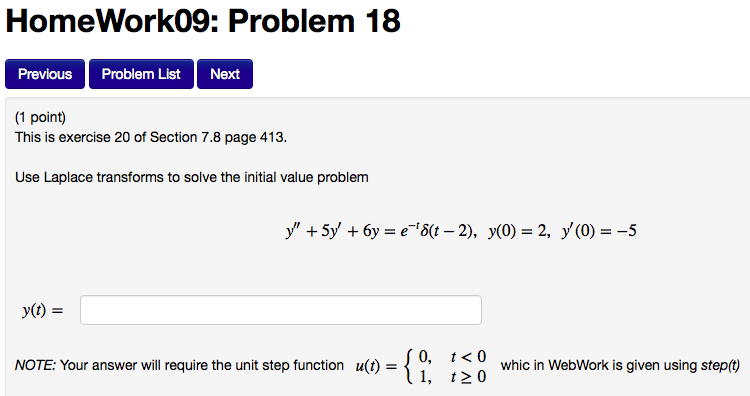Click the italic step(t) text
The image size is (750, 396).
[720, 365]
